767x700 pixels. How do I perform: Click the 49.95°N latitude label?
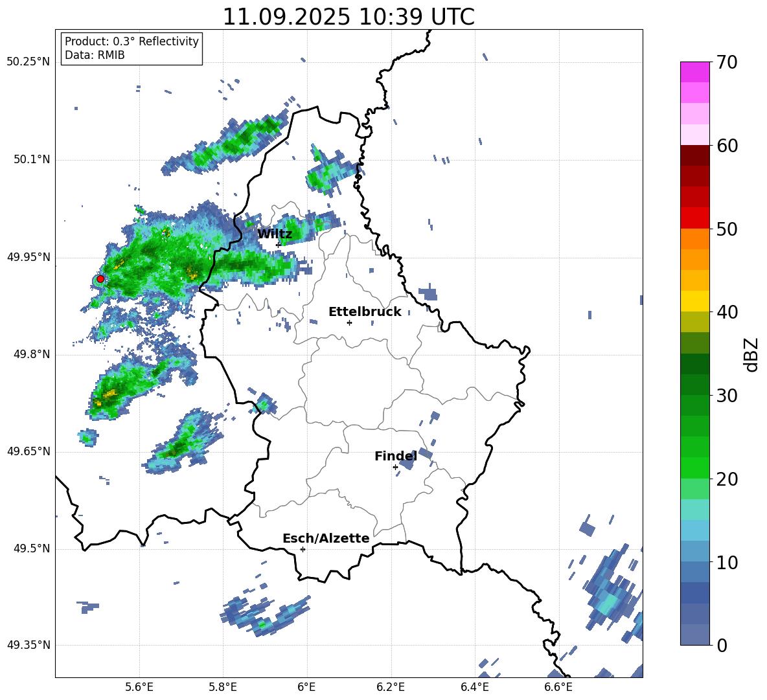pos(29,257)
